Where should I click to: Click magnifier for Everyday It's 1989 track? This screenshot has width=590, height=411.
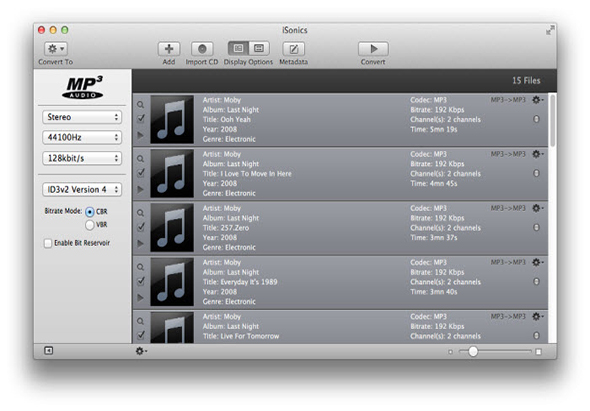(140, 268)
